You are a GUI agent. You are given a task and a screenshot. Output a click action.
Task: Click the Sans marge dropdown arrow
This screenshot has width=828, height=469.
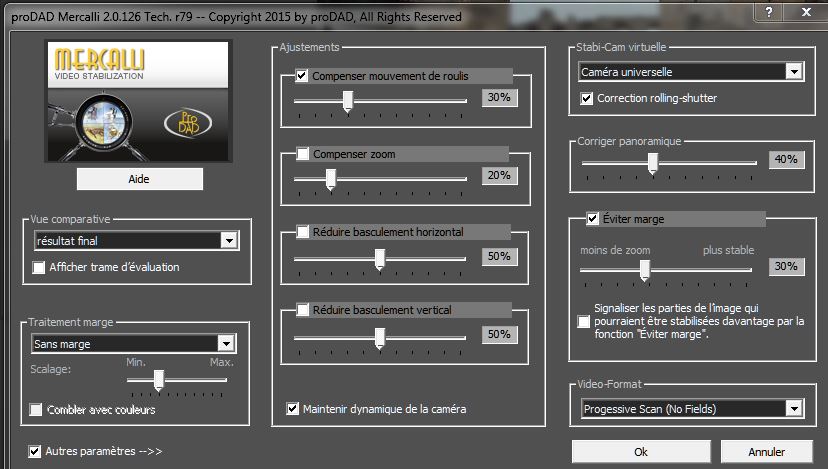pyautogui.click(x=226, y=344)
